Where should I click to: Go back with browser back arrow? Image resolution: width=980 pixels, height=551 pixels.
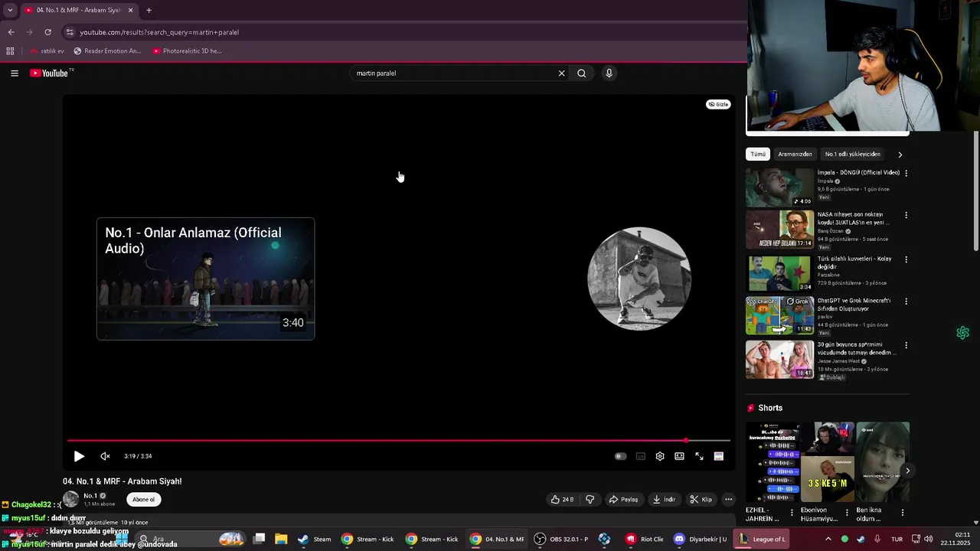point(11,32)
